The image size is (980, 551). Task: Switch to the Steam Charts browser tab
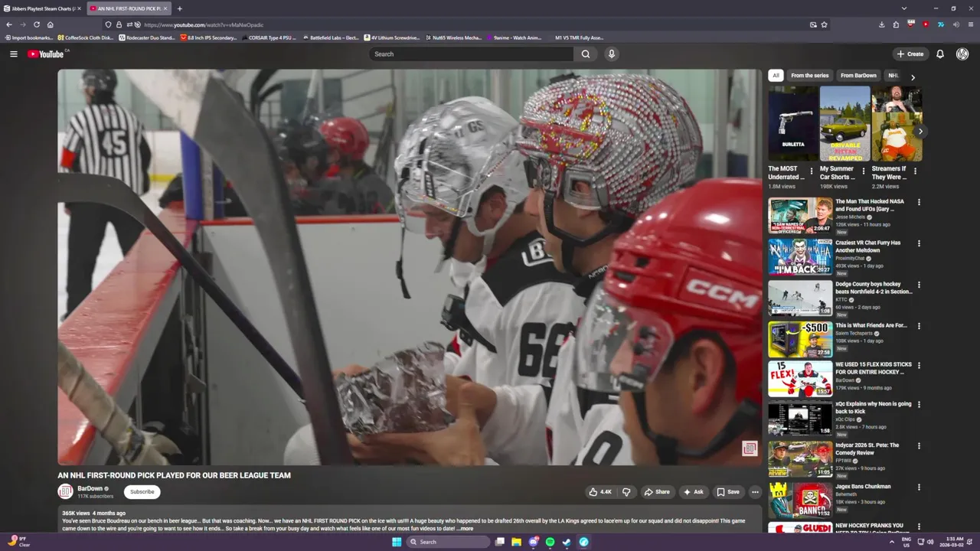tap(42, 8)
